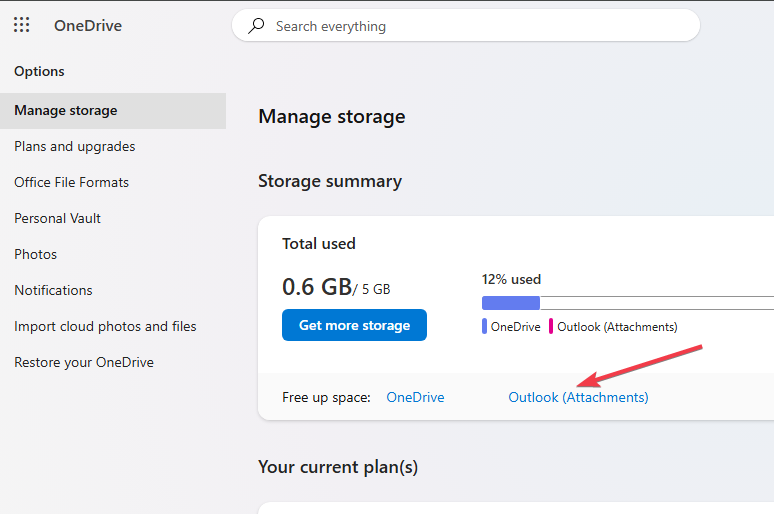Open Notifications settings

pyautogui.click(x=53, y=290)
